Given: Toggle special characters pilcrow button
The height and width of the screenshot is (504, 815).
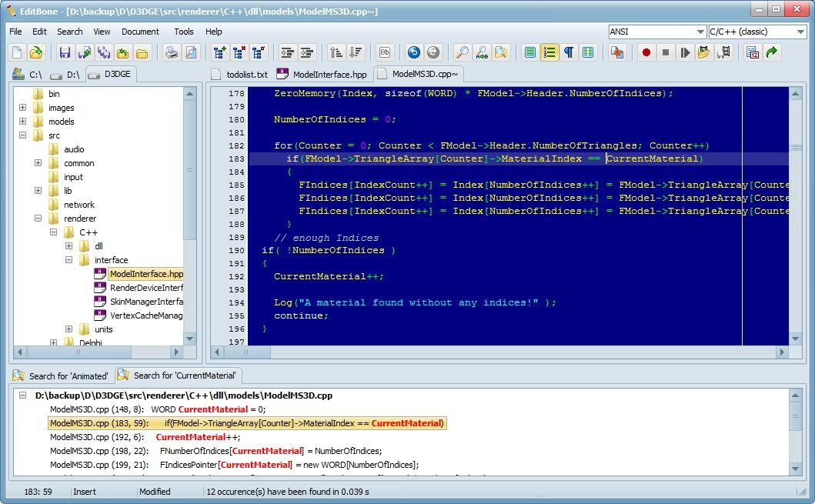Looking at the screenshot, I should [569, 52].
